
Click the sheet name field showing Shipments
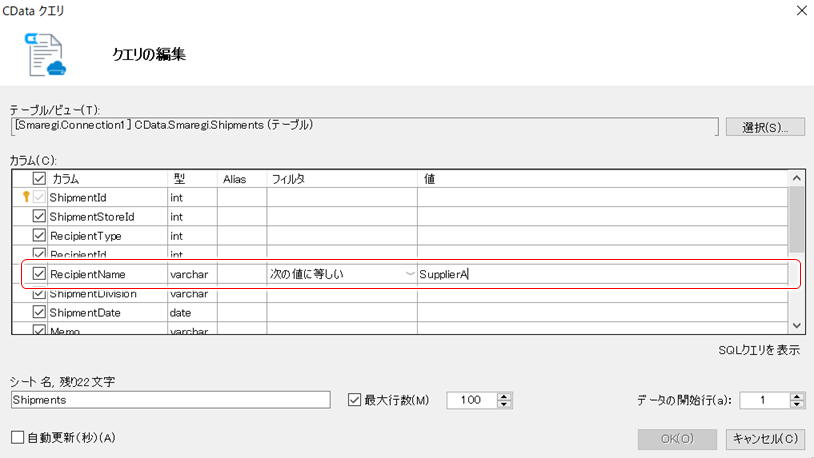point(171,400)
